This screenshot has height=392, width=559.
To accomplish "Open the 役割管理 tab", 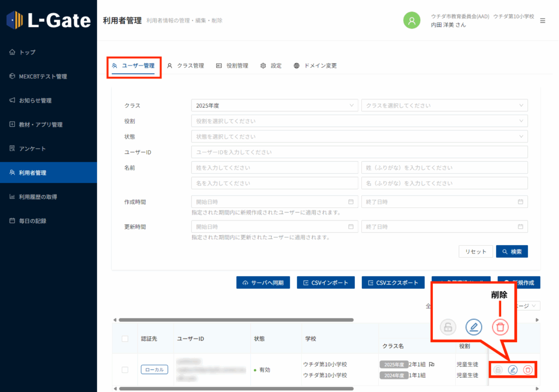I will click(232, 66).
